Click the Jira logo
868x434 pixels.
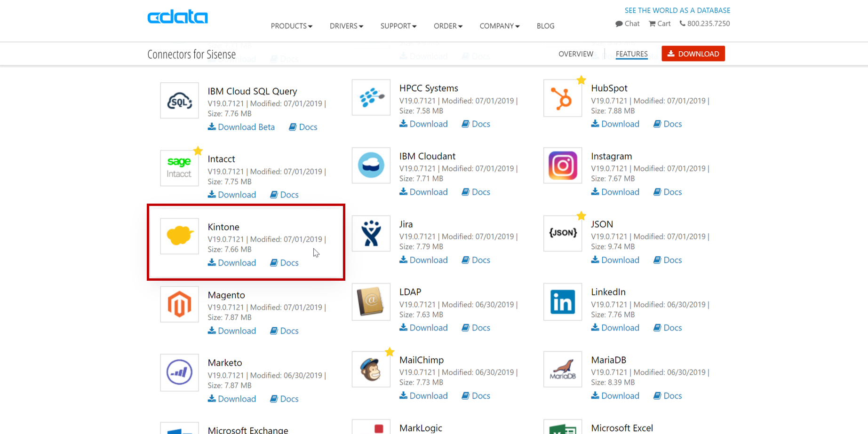[371, 233]
